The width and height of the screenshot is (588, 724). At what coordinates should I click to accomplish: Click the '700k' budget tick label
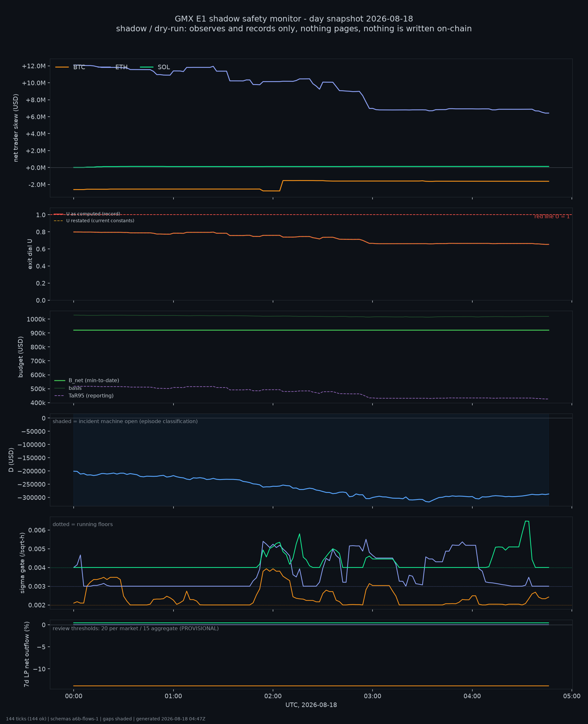pyautogui.click(x=37, y=361)
